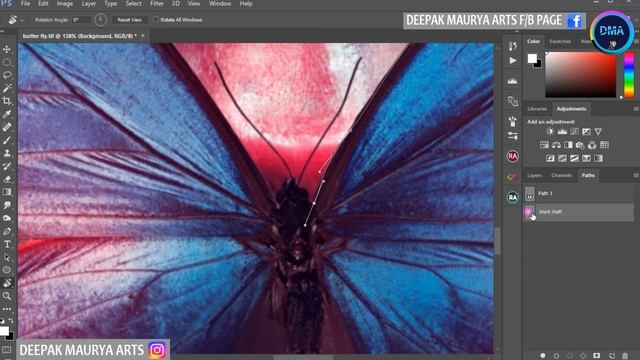The image size is (640, 360).
Task: Open the Edit Toolbar three-dots menu
Action: 7,309
